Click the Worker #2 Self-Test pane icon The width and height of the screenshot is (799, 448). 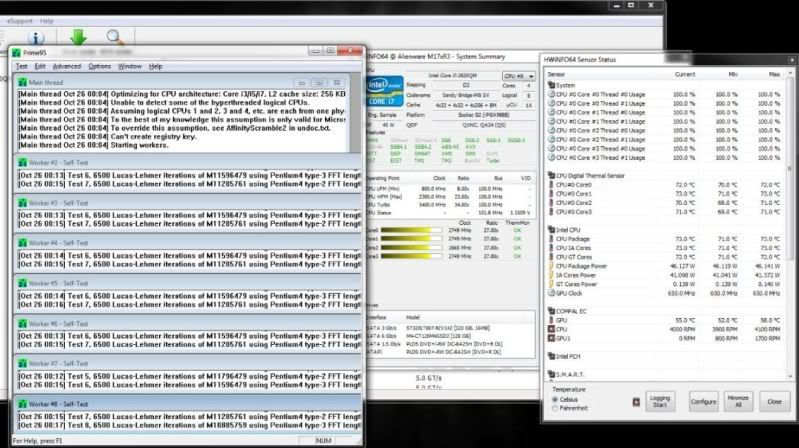tap(22, 163)
